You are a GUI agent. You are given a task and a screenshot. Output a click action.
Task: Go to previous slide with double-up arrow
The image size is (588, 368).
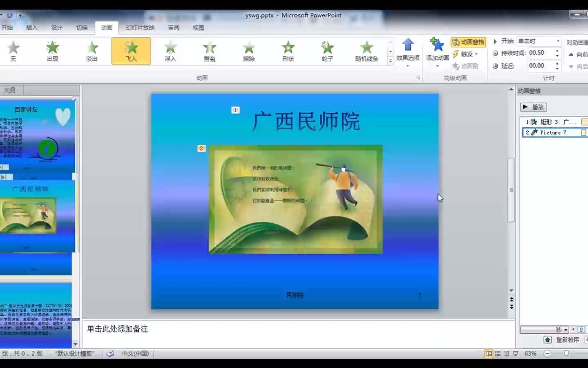tap(511, 300)
